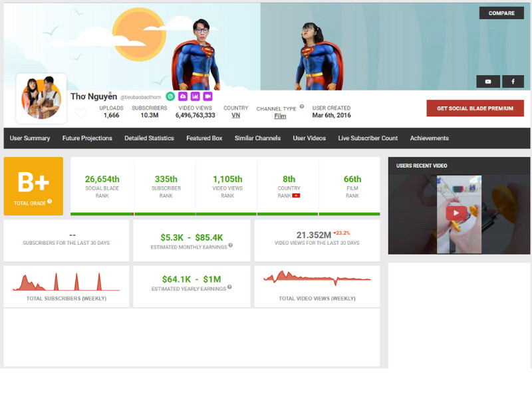Open the channel's Facebook page icon
Viewport: 532px width, 399px height.
pyautogui.click(x=513, y=81)
